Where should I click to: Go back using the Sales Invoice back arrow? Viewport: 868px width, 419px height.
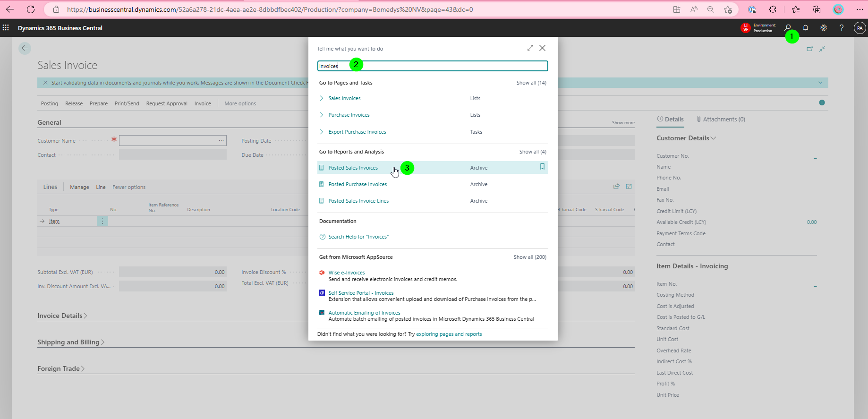click(25, 48)
